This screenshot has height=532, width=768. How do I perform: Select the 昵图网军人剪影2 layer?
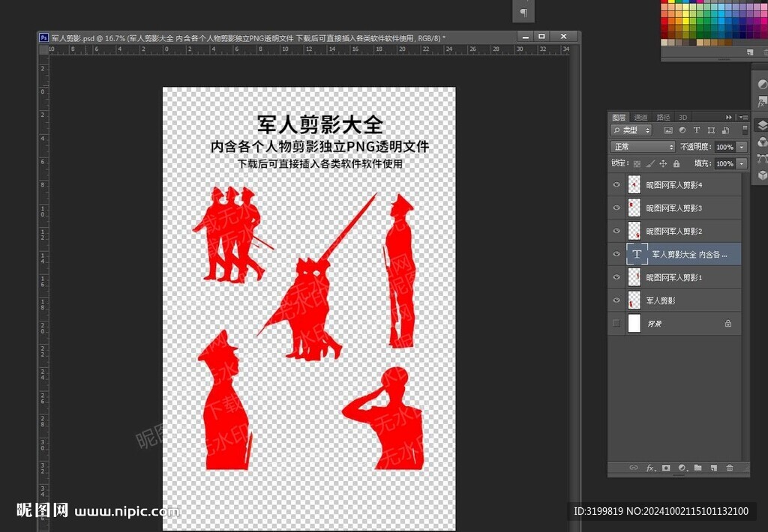[674, 231]
